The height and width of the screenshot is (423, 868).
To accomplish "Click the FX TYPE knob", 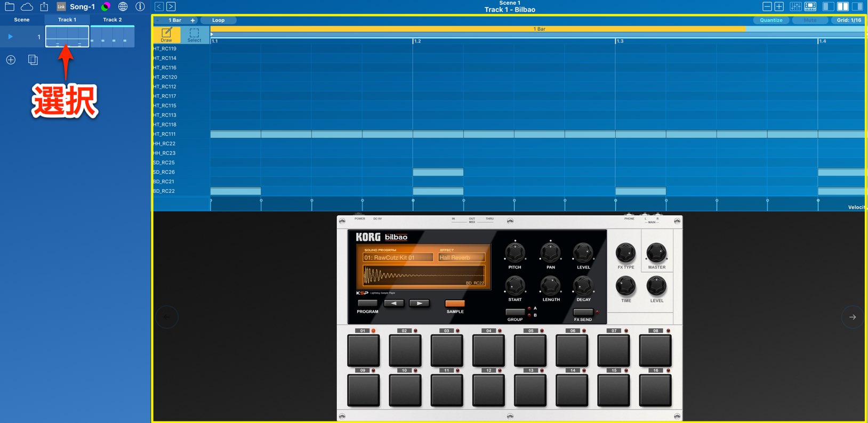I will (626, 253).
